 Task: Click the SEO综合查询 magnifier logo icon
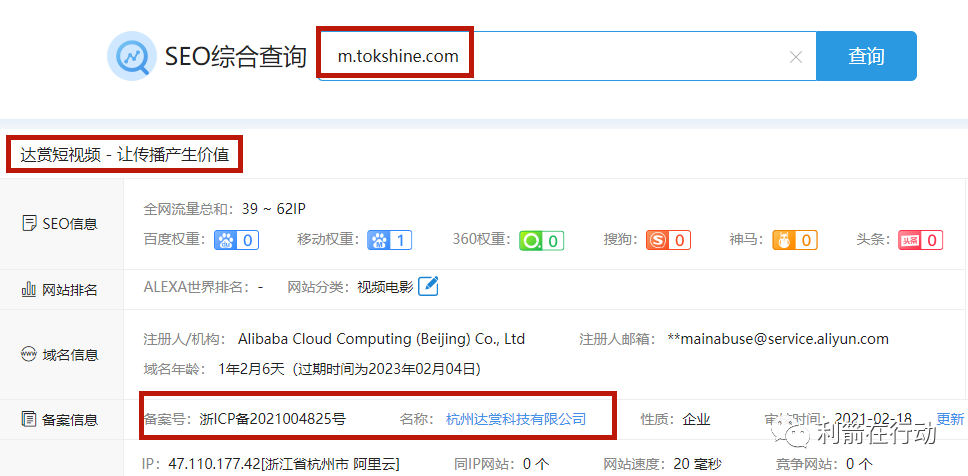pyautogui.click(x=131, y=56)
